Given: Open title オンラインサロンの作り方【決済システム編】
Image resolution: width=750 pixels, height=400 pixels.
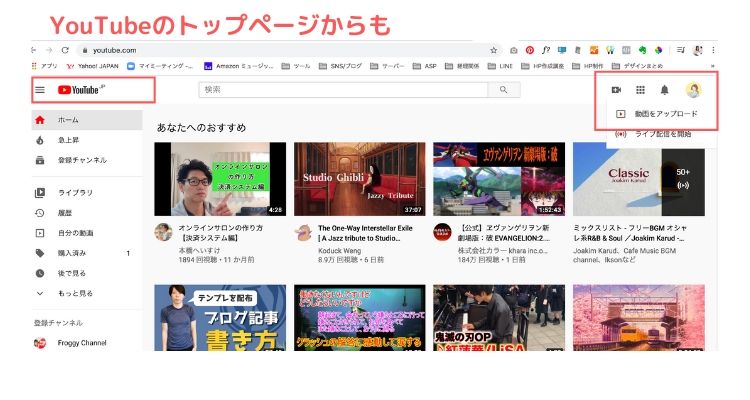Looking at the screenshot, I should coord(221,233).
